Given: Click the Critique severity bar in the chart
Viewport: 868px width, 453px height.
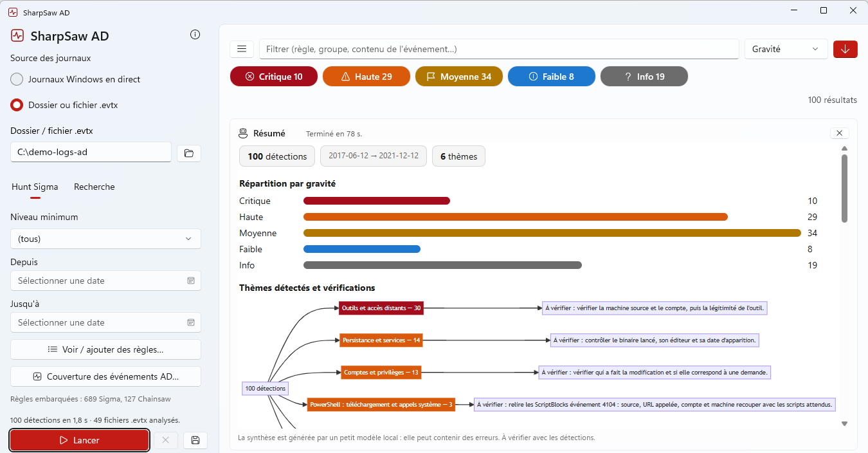Looking at the screenshot, I should click(377, 201).
